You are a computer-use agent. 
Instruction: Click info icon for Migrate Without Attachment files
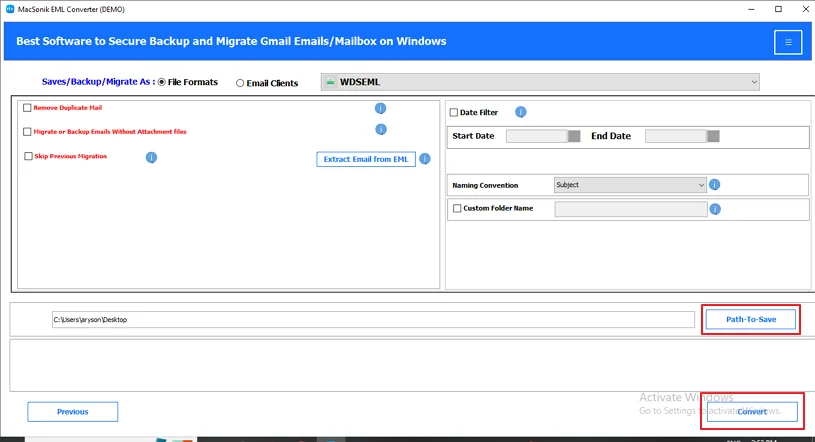point(381,129)
